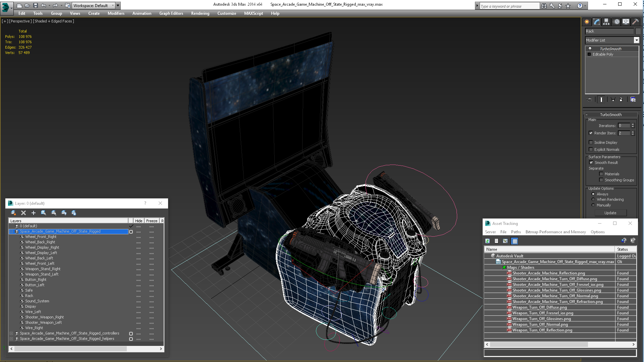
Task: Expand the Rigged_helpers layer
Action: click(11, 339)
